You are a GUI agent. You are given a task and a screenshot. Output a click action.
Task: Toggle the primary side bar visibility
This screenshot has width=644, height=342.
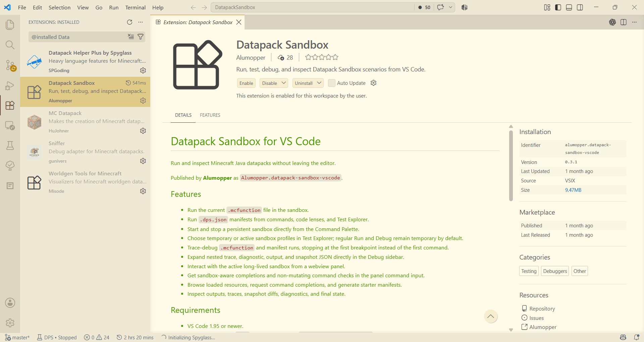(x=558, y=7)
